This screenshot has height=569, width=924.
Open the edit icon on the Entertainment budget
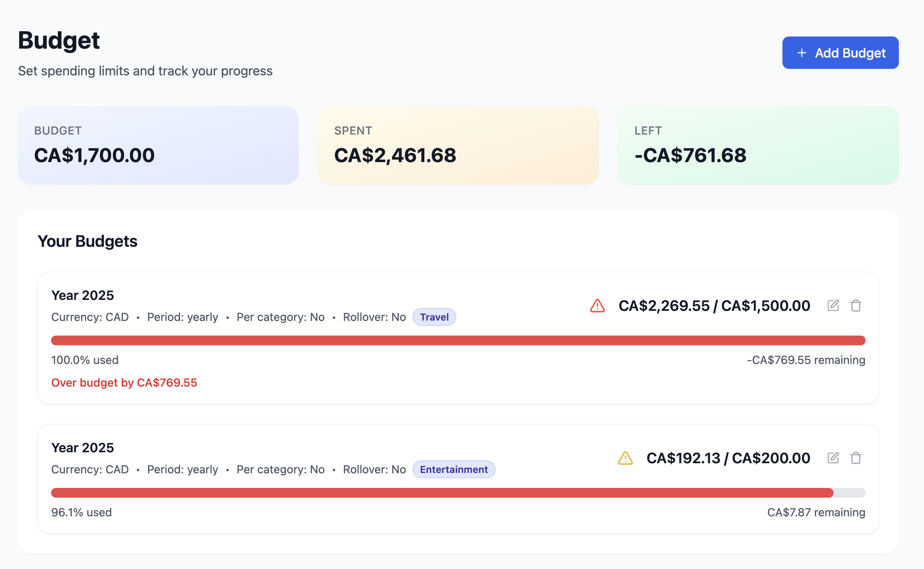pyautogui.click(x=834, y=458)
